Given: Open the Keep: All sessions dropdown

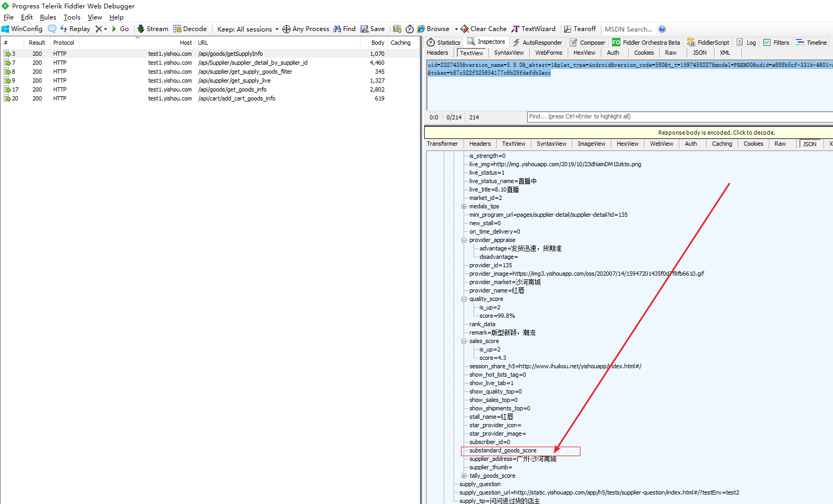Looking at the screenshot, I should coord(248,29).
